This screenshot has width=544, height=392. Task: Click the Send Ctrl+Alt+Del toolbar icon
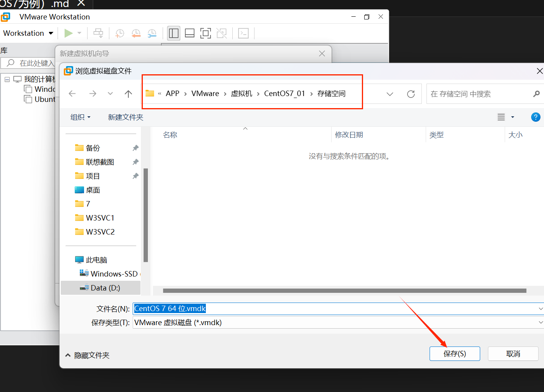click(98, 33)
